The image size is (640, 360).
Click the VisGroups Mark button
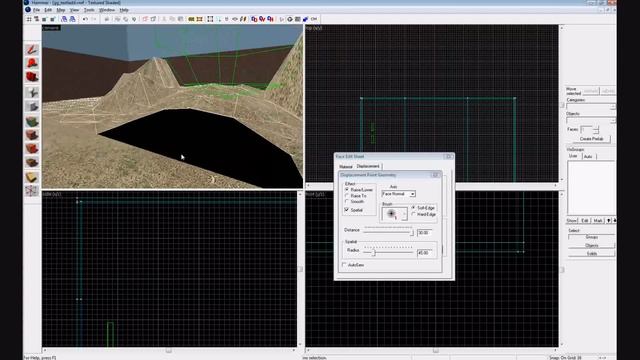(x=598, y=220)
